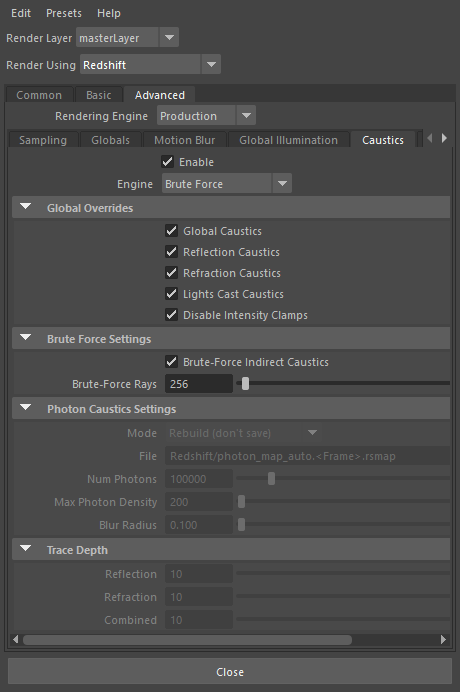Open the caustics Engine dropdown

(227, 184)
